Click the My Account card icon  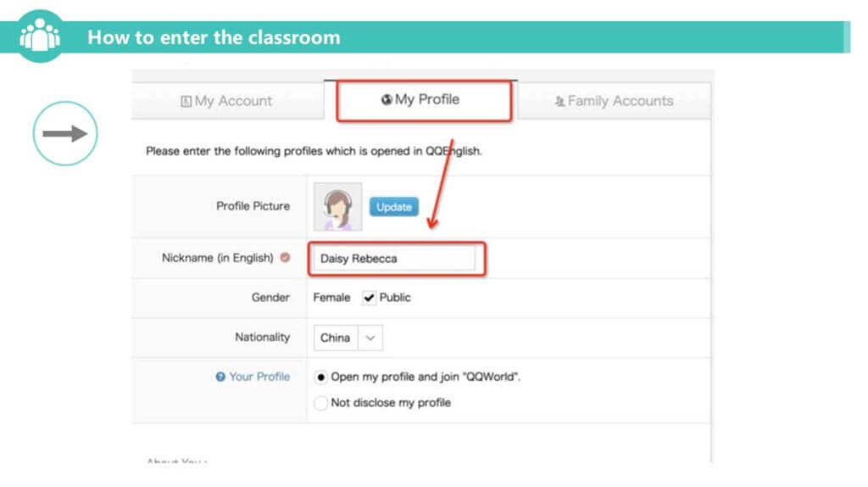click(x=186, y=101)
